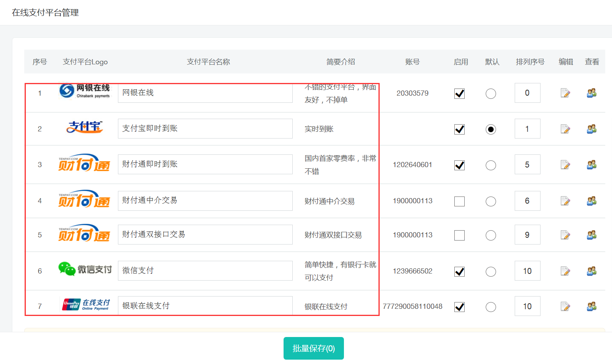Click edit icon for 银联在线支付 row
The image size is (612, 364).
click(x=565, y=306)
